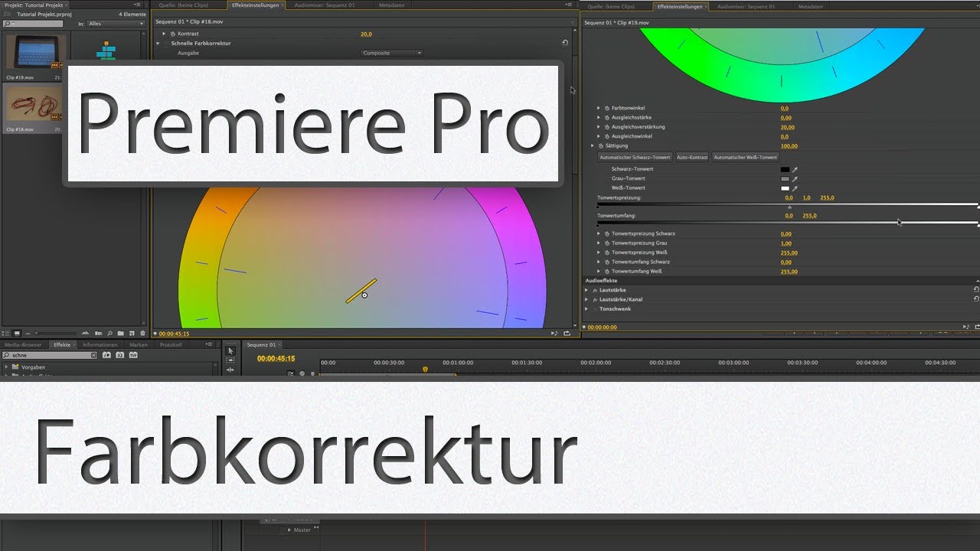Toggle animation stopwatch for Ausgleichsverstärkung
The height and width of the screenshot is (551, 980).
[x=607, y=127]
